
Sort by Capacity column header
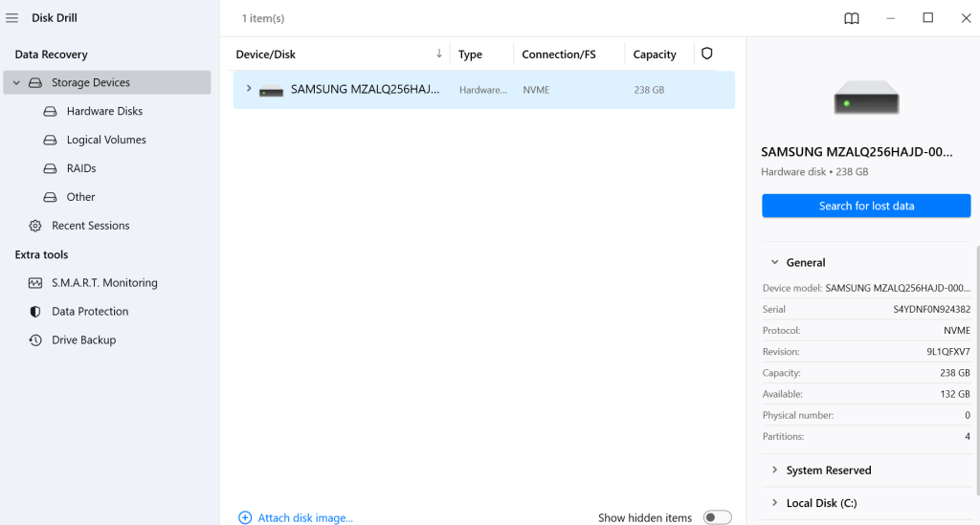tap(655, 55)
